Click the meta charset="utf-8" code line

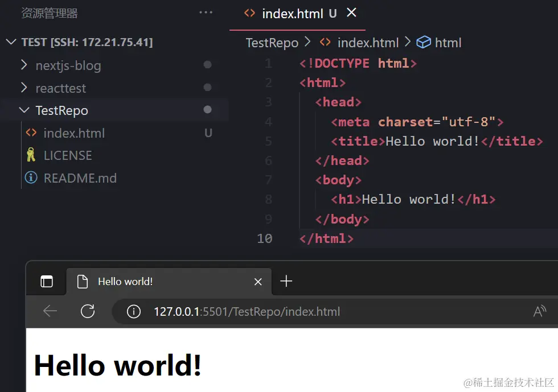417,122
